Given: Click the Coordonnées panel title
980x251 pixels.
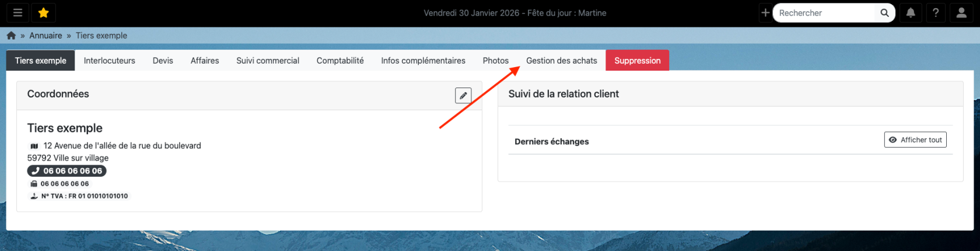Looking at the screenshot, I should (x=58, y=94).
